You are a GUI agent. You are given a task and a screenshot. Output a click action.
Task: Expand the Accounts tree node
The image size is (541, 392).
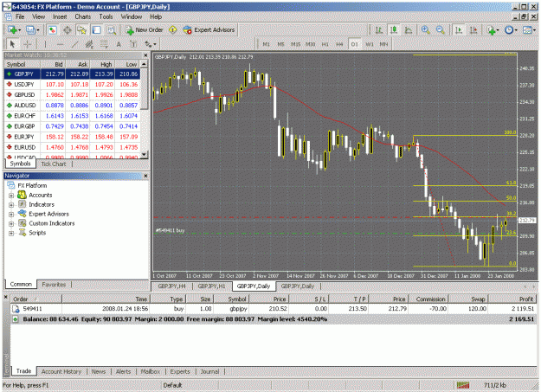pos(11,196)
